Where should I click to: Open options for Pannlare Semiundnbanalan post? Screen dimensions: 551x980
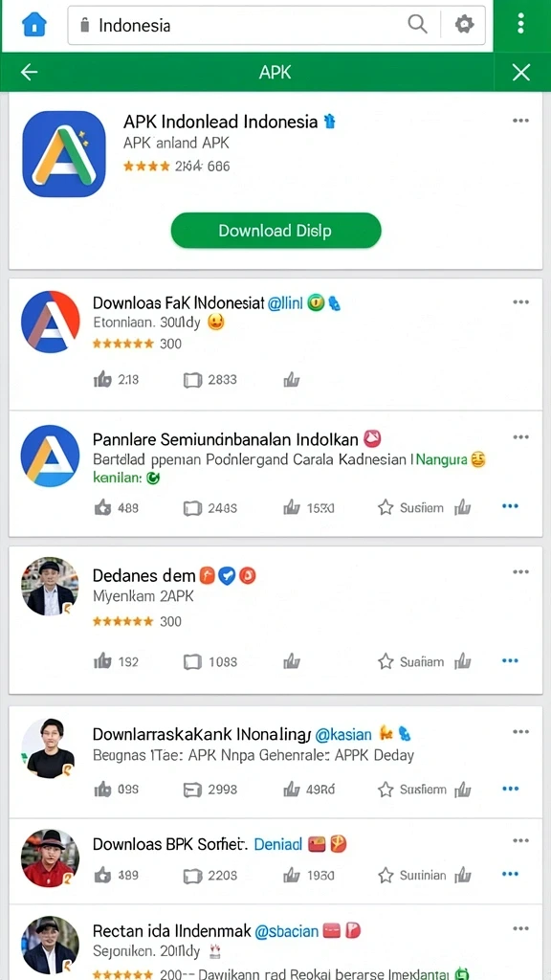tap(520, 436)
